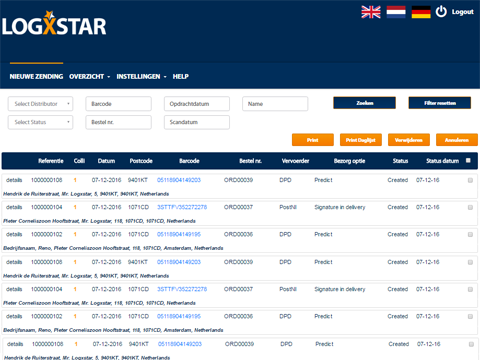Image resolution: width=480 pixels, height=360 pixels.
Task: Click order number ORD00037 in the second row
Action: [x=238, y=207]
